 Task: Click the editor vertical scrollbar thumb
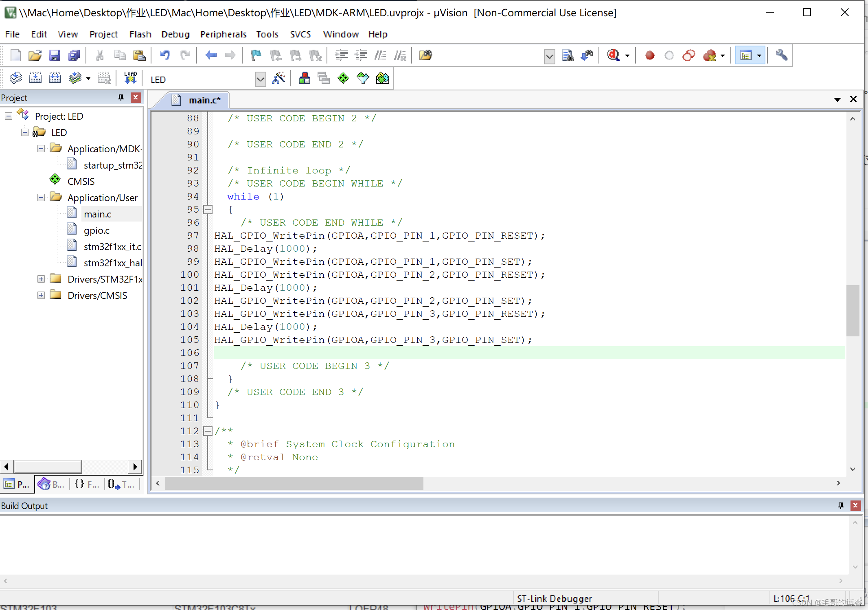[853, 310]
